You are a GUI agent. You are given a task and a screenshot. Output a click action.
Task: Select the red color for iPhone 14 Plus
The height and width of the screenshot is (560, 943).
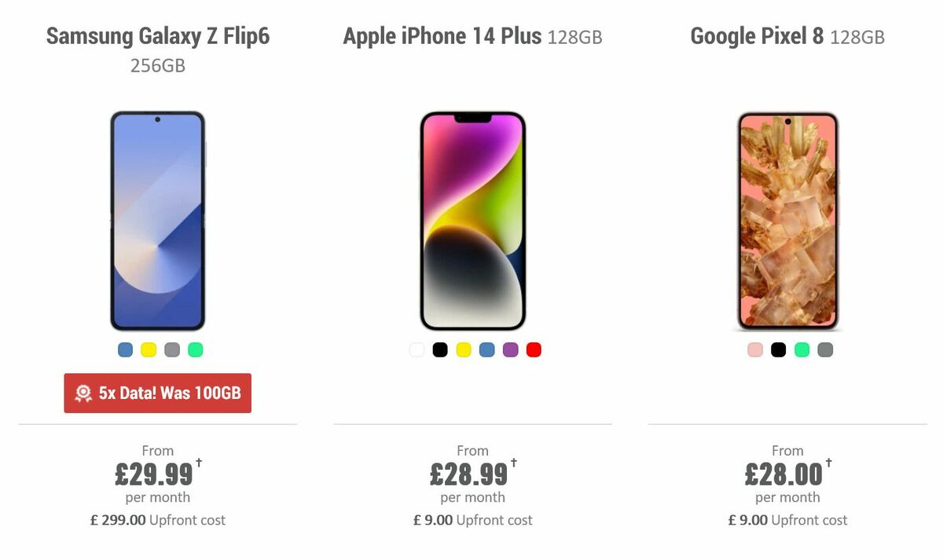[533, 350]
